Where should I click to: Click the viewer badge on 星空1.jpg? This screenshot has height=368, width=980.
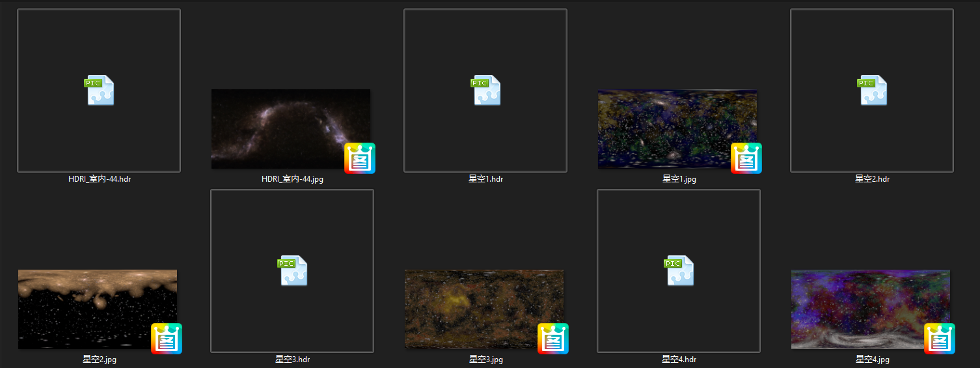[x=746, y=158]
